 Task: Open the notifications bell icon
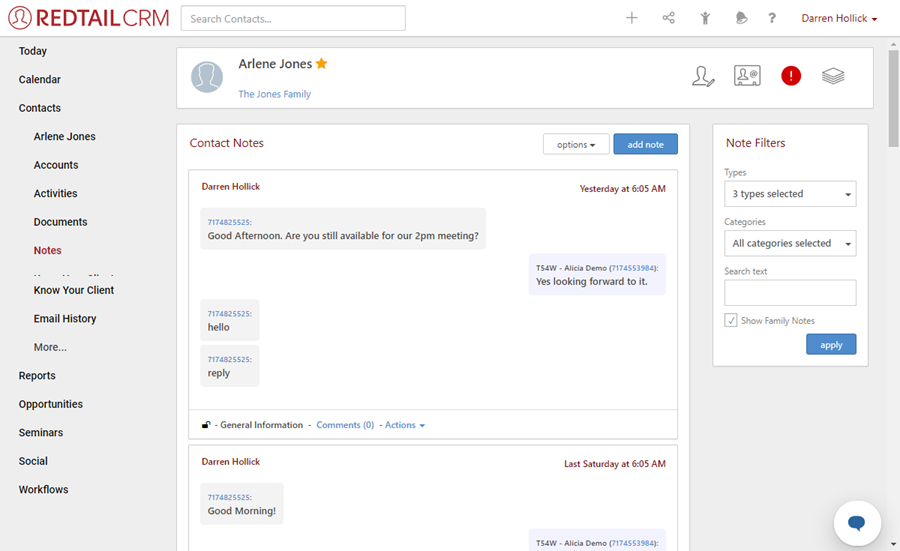tap(741, 18)
